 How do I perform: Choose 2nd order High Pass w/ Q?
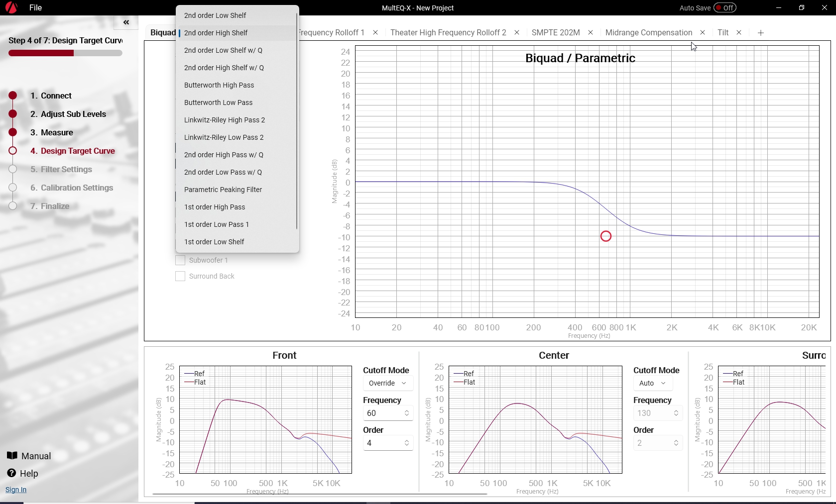click(x=236, y=155)
